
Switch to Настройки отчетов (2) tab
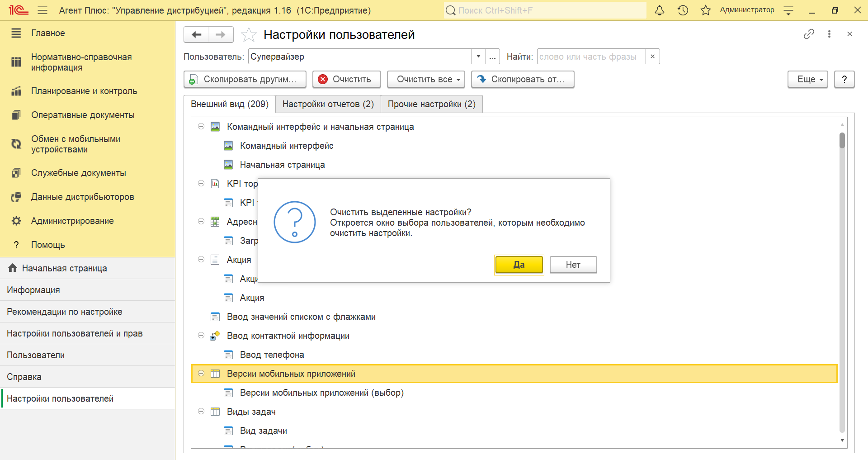pyautogui.click(x=328, y=104)
